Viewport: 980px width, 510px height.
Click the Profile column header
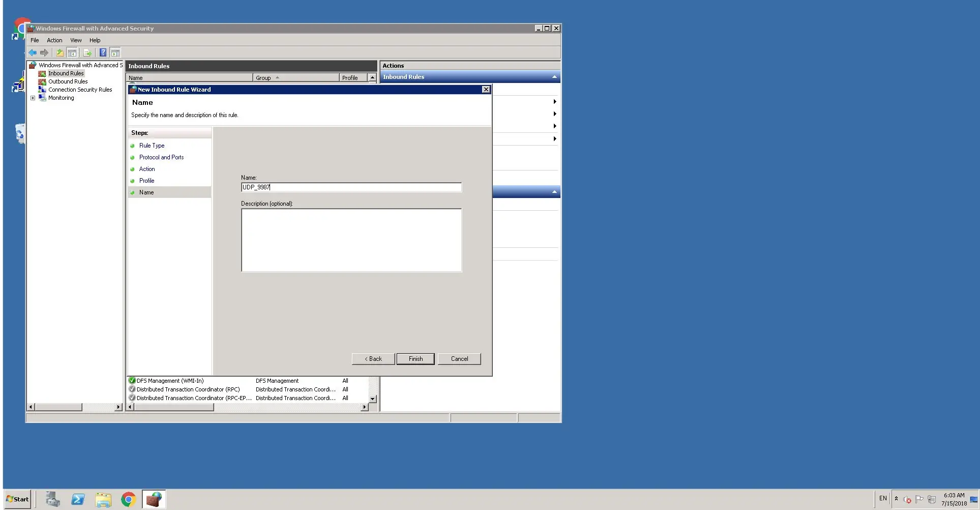click(x=353, y=78)
